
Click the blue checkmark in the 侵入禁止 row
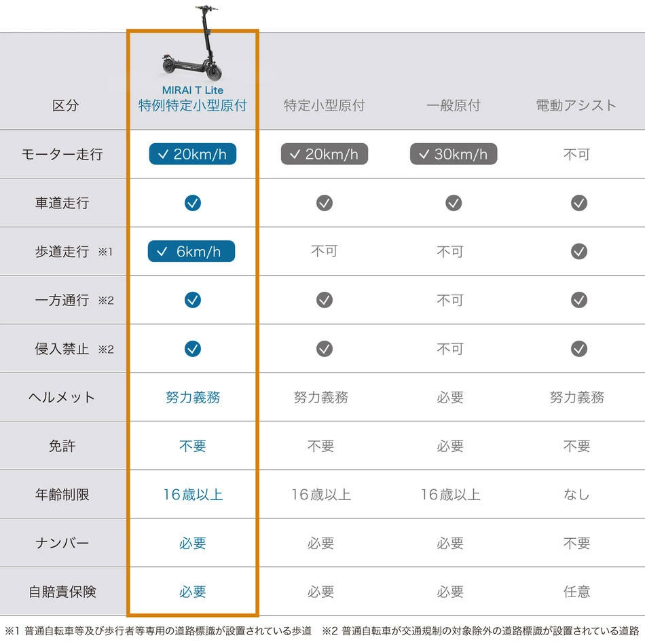coord(193,349)
